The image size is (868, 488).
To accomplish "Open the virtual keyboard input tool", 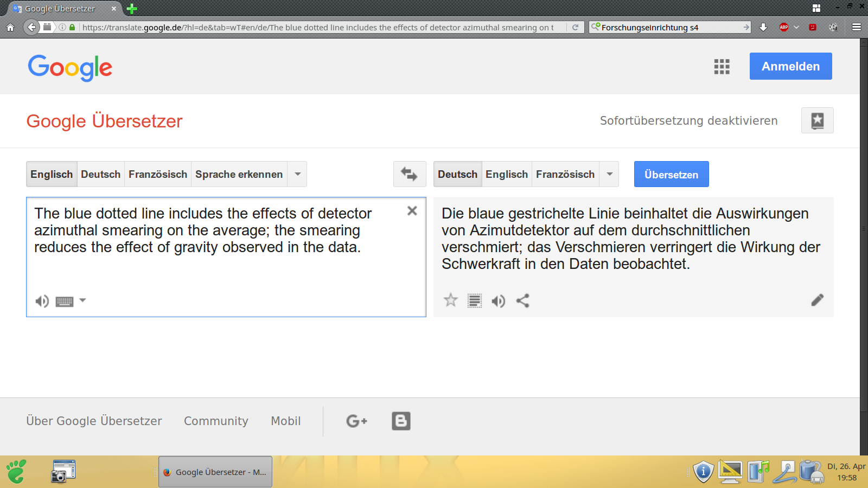I will (65, 301).
